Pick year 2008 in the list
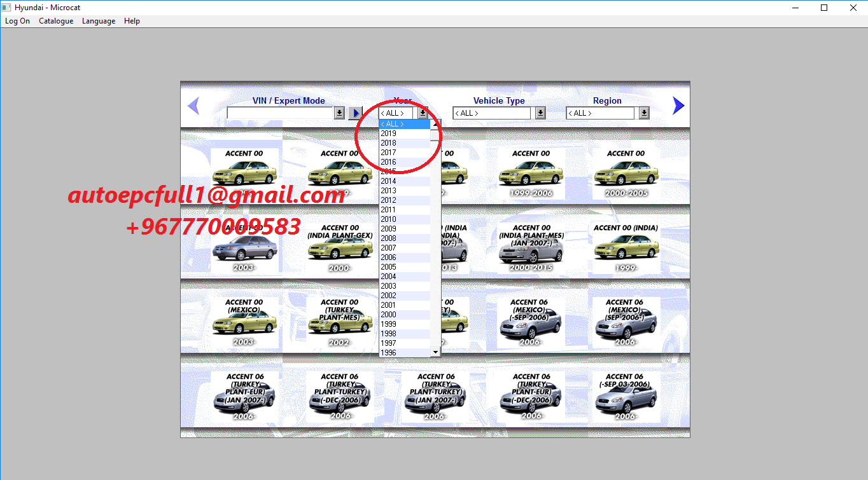This screenshot has width=868, height=480. click(x=405, y=238)
